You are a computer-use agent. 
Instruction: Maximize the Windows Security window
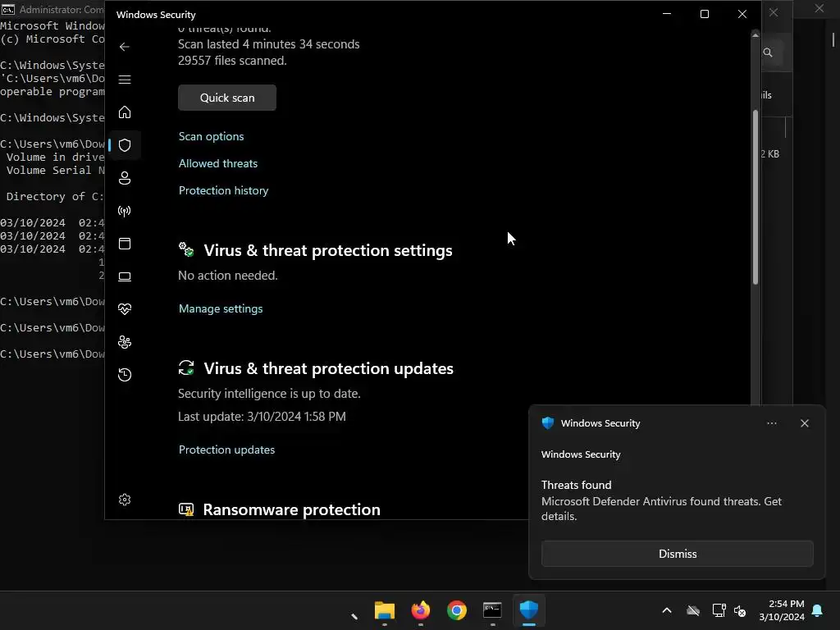(705, 14)
